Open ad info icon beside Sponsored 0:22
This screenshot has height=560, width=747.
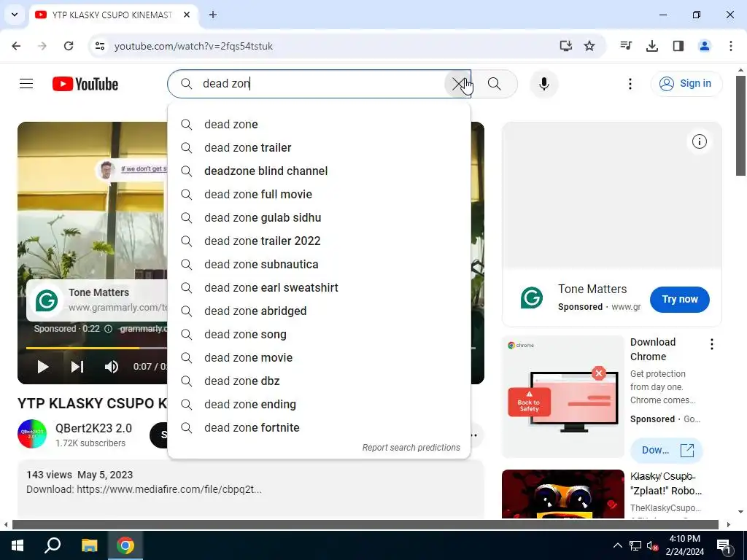coord(108,329)
